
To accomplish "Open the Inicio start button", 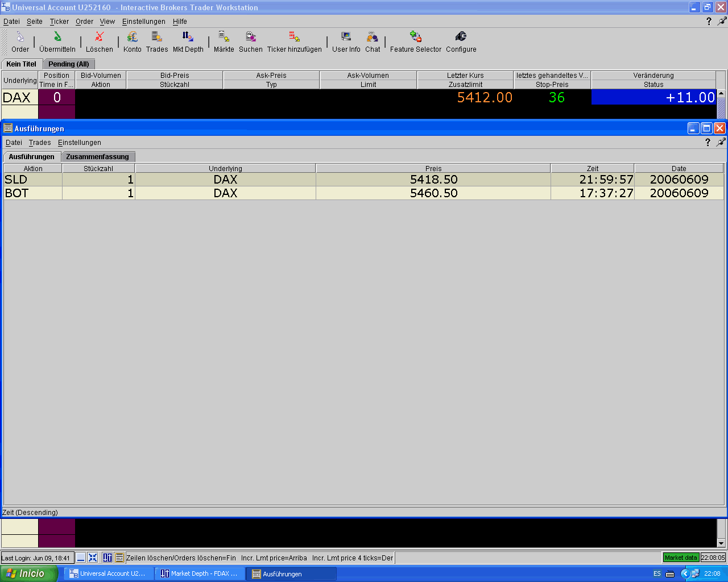I will (x=29, y=573).
